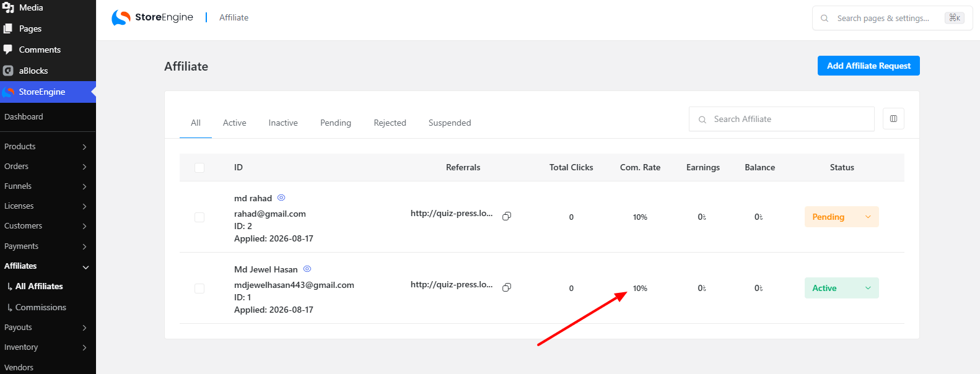Open the Active status dropdown
This screenshot has height=374, width=980.
tap(841, 288)
